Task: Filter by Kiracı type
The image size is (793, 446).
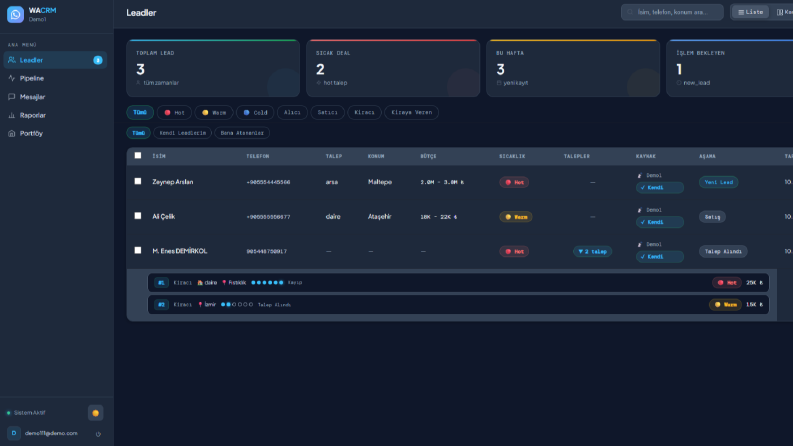Action: [365, 112]
